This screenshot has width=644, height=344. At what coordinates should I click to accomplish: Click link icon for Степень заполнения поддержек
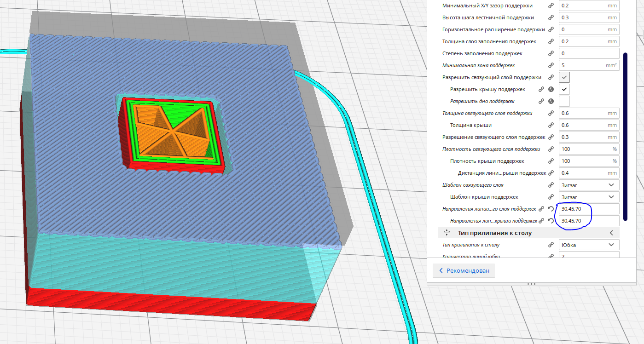pyautogui.click(x=551, y=53)
